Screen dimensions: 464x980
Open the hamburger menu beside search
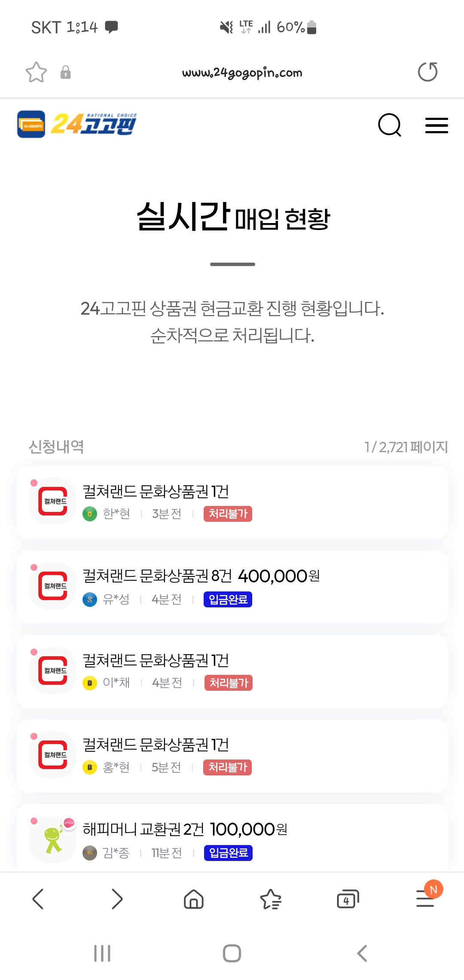[x=437, y=126]
